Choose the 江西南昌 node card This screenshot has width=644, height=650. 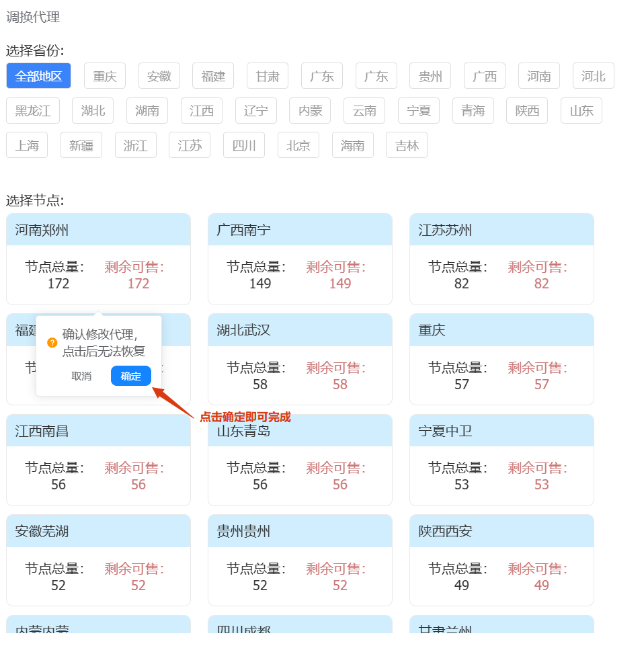point(98,460)
